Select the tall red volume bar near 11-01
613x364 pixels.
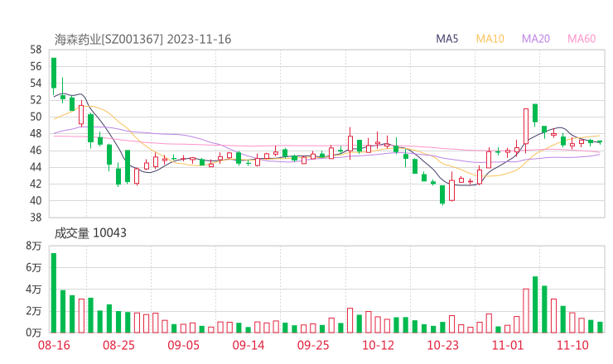point(526,311)
